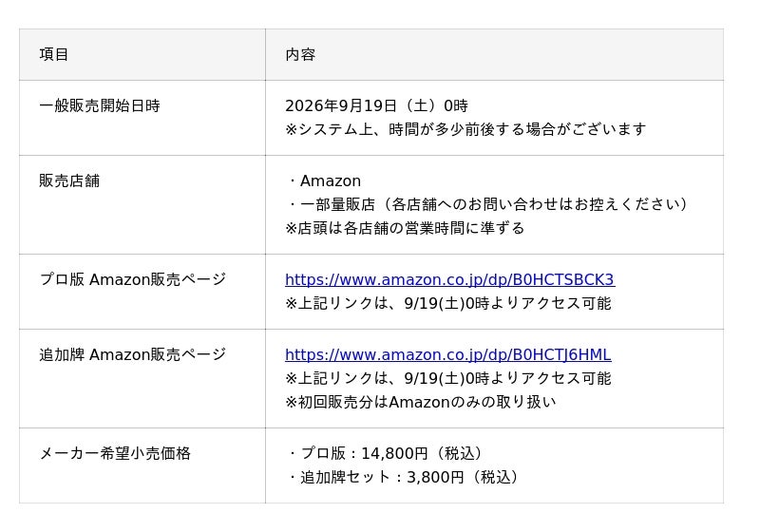Click the 項目 column header

click(x=54, y=54)
